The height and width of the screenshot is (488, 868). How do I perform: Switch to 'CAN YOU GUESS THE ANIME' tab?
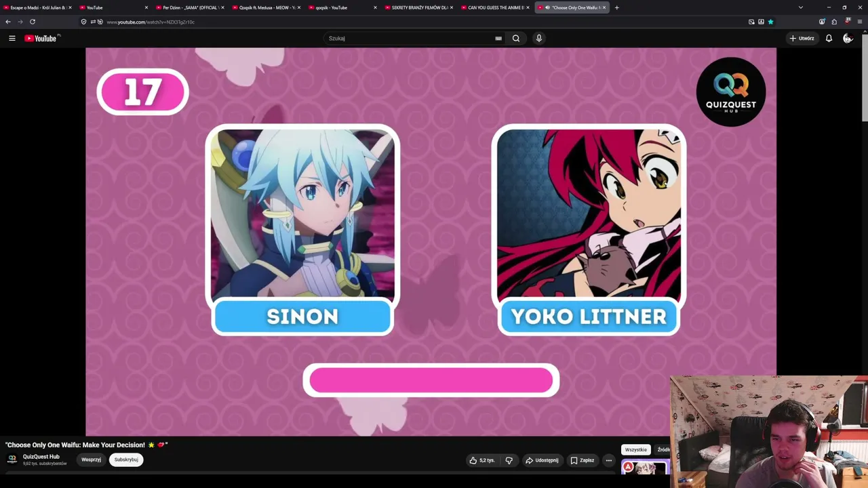(494, 7)
